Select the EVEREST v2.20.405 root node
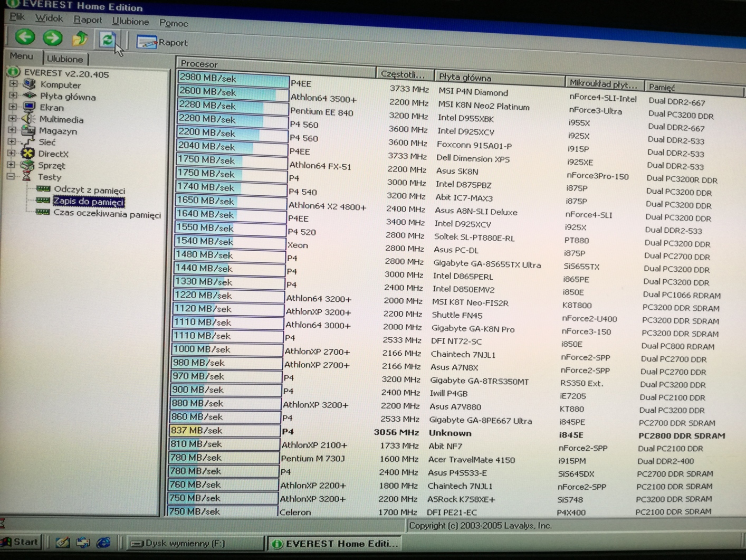Screen dimensions: 746x560 pos(66,73)
